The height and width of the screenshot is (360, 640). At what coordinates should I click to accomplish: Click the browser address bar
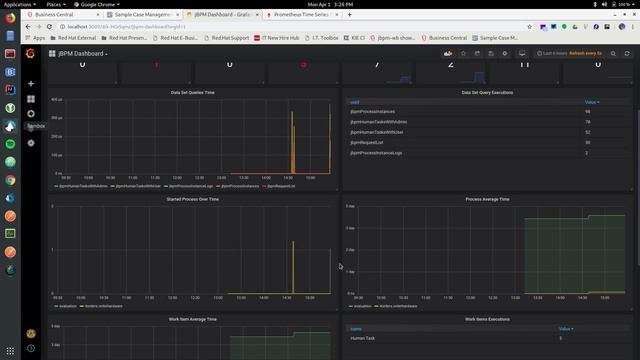(294, 27)
